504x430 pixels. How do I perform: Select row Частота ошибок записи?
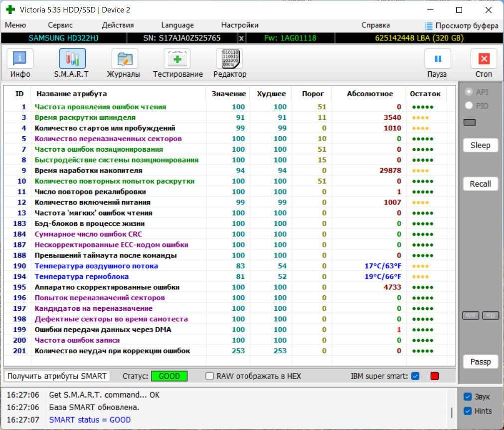(x=229, y=340)
